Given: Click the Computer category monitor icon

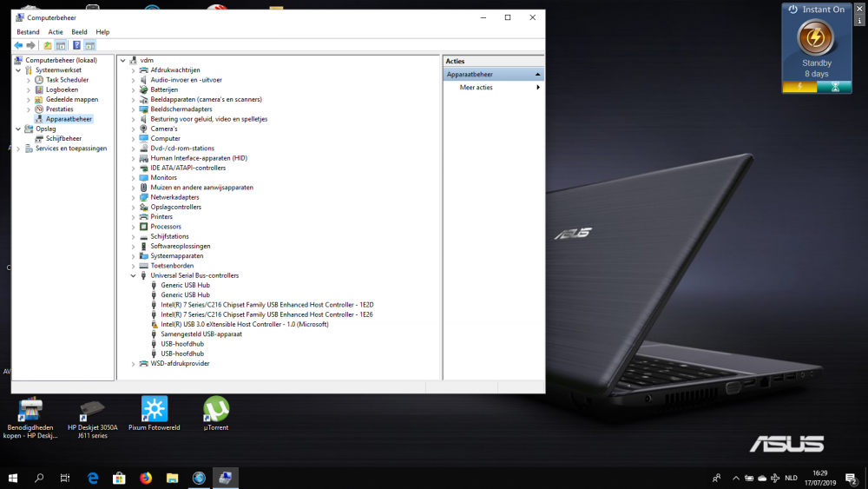Looking at the screenshot, I should tap(143, 138).
